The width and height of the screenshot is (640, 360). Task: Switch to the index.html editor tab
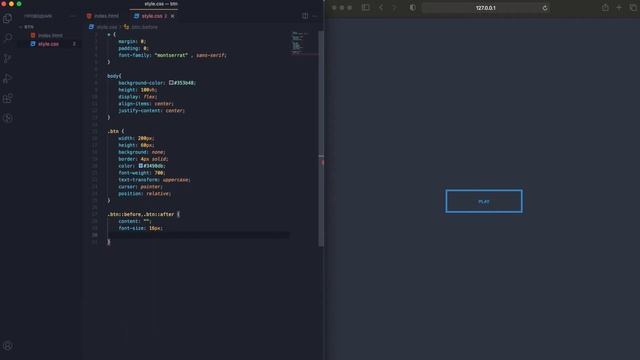103,16
